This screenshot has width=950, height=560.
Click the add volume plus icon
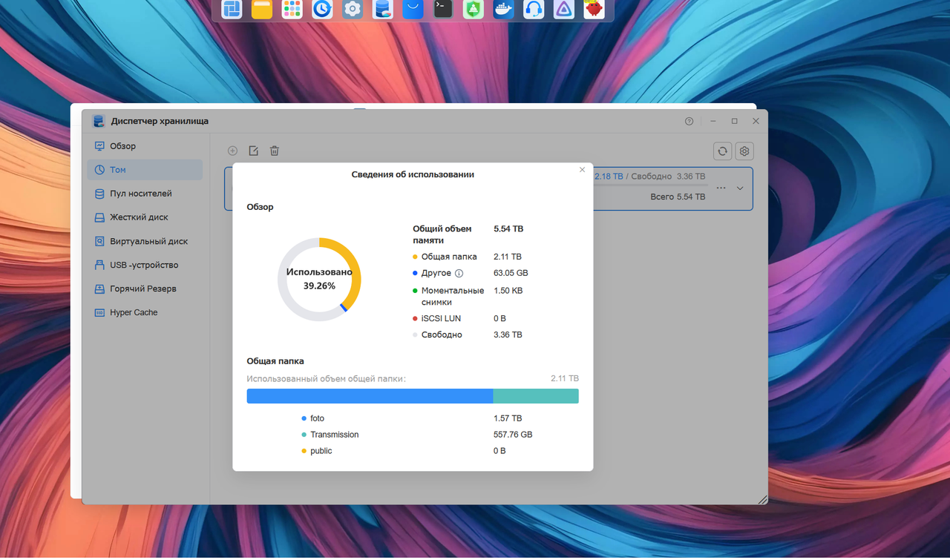[x=232, y=151]
